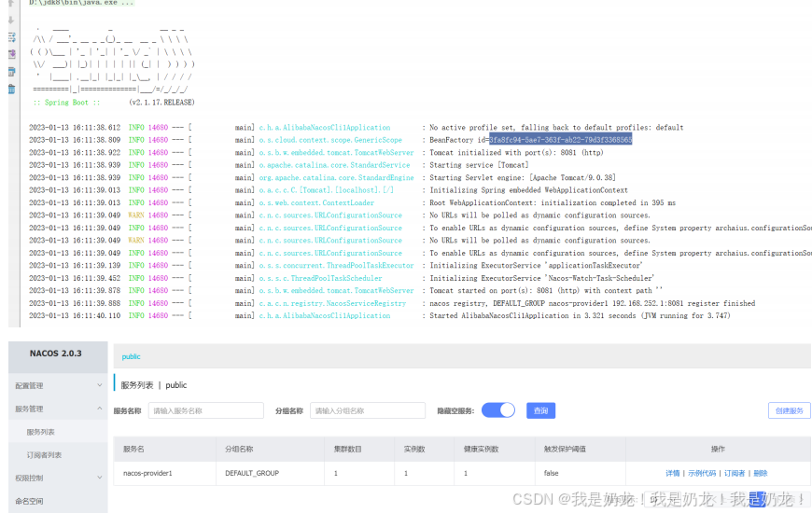Click the 'nacos registry, DEFAULT_GROUP nacos-provider1' message

(x=592, y=303)
